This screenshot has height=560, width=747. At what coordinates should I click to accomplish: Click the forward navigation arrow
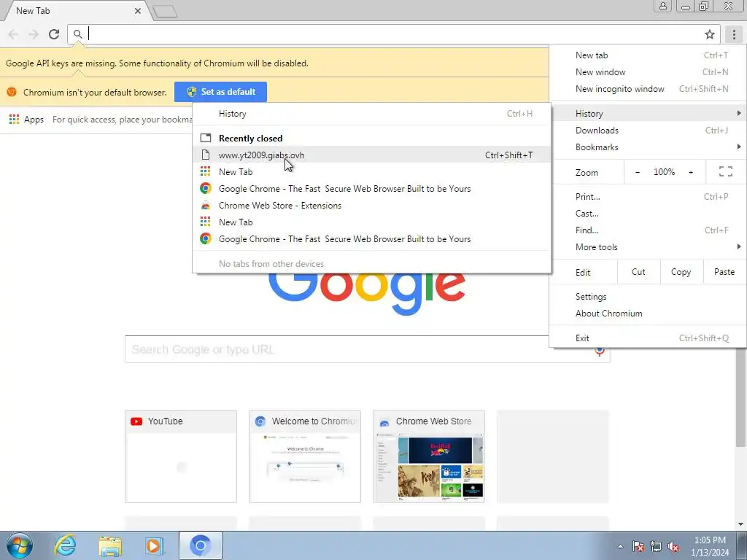pos(34,34)
